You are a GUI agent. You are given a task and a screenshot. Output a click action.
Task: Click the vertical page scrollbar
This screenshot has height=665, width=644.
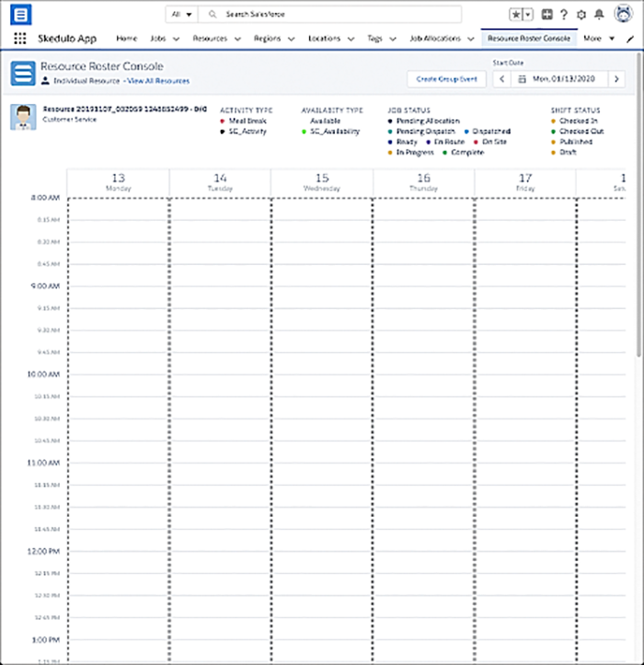pos(638,206)
